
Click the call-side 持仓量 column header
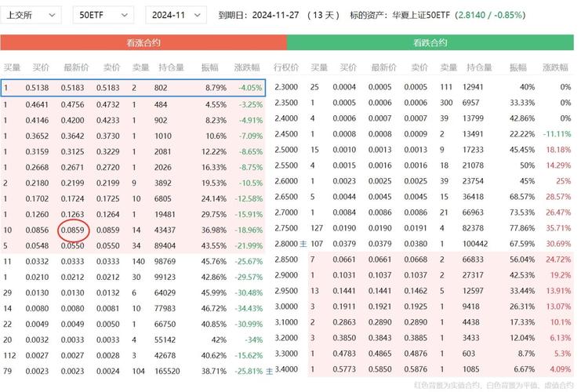click(171, 67)
